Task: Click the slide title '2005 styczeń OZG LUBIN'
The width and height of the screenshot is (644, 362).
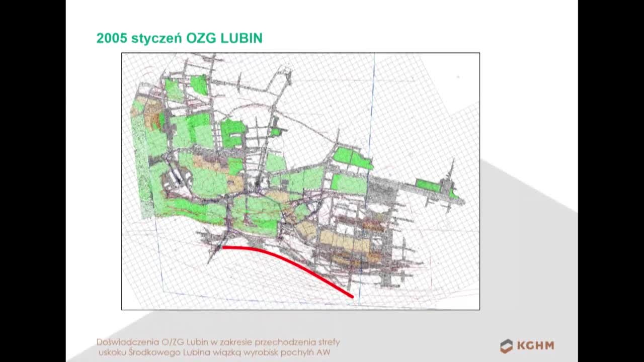Action: (179, 38)
